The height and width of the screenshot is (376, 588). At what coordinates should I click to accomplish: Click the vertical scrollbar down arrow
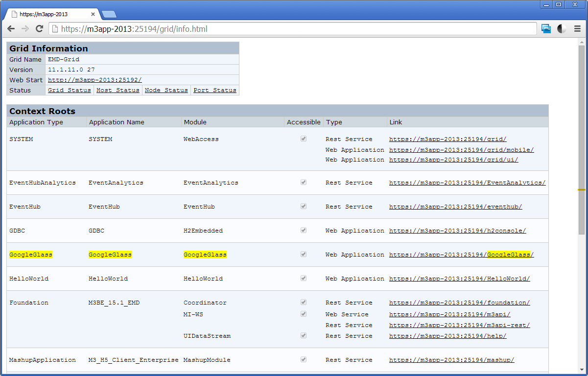point(582,369)
